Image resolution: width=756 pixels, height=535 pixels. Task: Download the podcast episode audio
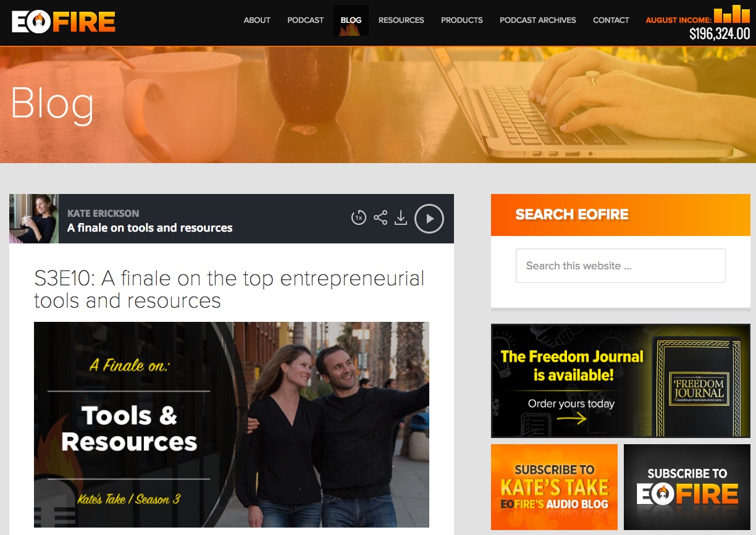click(401, 218)
